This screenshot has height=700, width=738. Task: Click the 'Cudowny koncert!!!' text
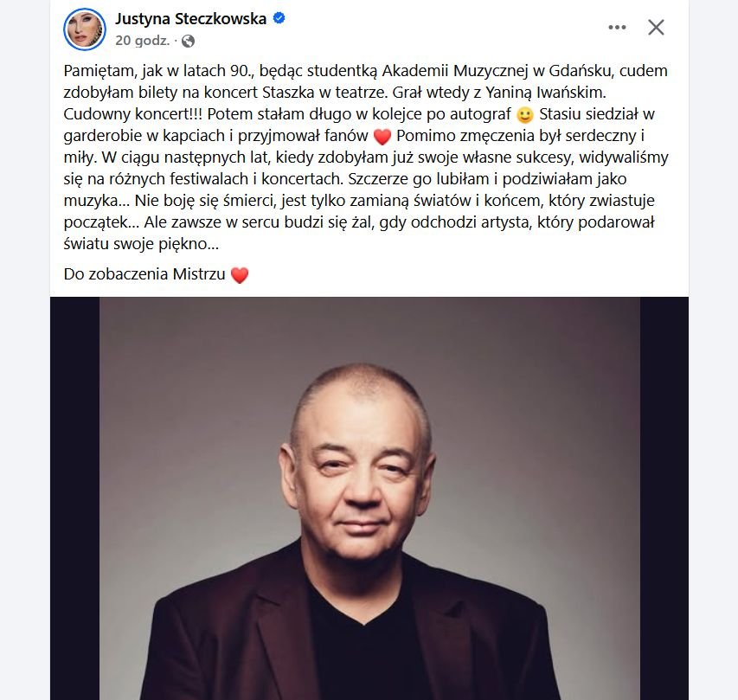132,114
